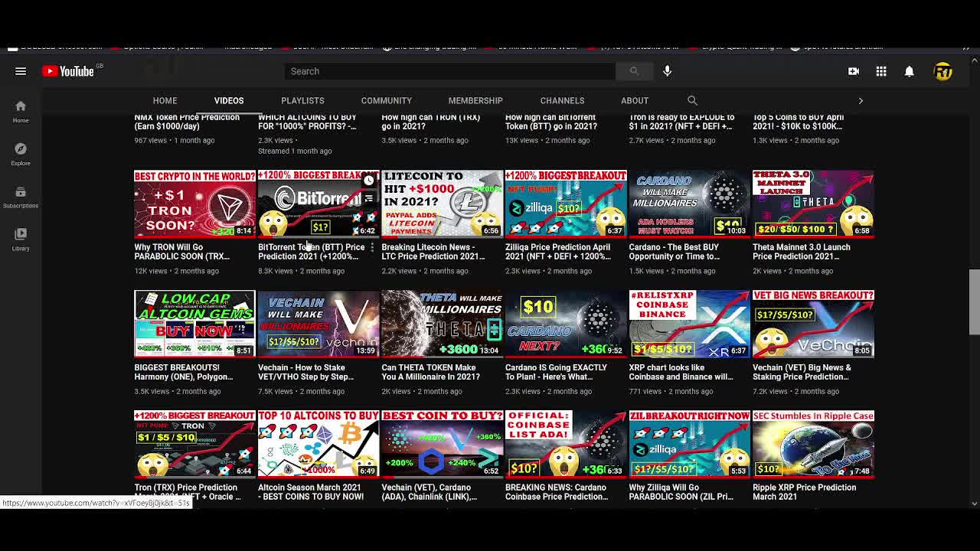
Task: Click the search magnifier button
Action: [x=634, y=71]
